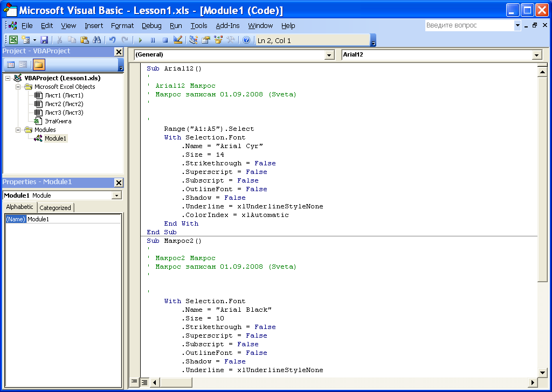Click the View Code icon in Project panel

11,65
